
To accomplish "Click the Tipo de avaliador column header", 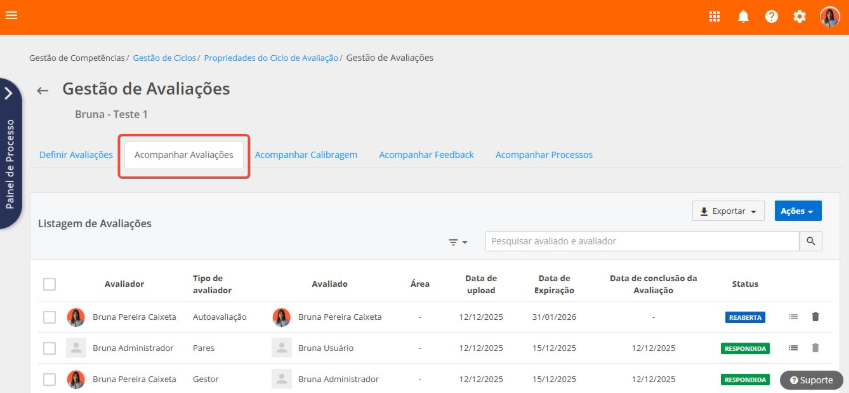I will click(x=212, y=284).
